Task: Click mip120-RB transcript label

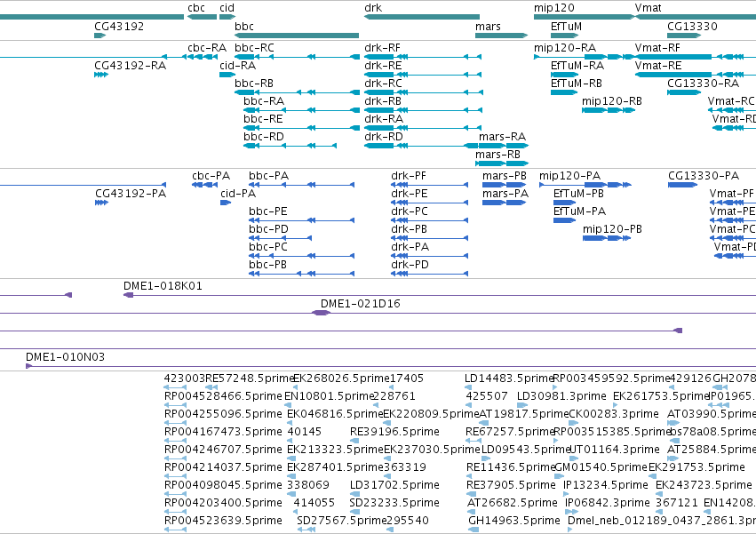Action: [x=612, y=101]
